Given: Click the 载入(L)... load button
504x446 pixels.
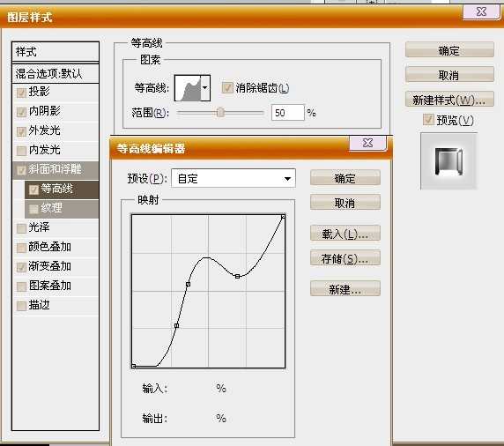Looking at the screenshot, I should tap(345, 234).
